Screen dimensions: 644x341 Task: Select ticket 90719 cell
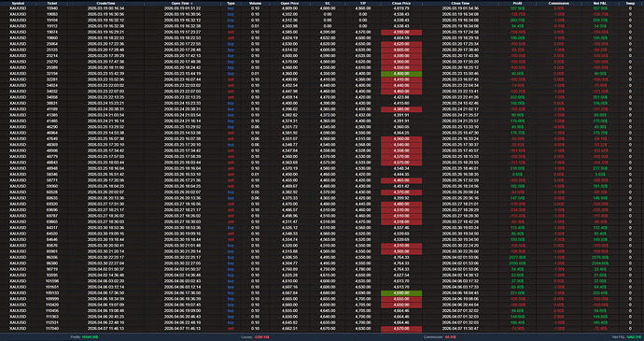[51, 269]
